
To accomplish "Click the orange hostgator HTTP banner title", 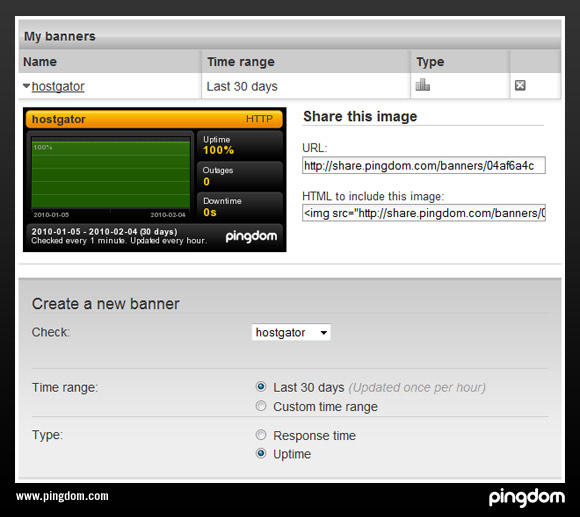I will (154, 119).
